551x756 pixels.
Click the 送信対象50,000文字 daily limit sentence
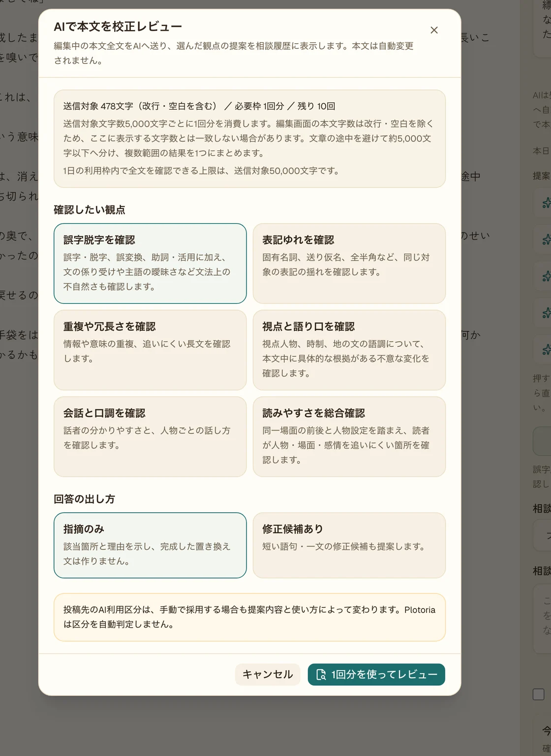click(201, 171)
